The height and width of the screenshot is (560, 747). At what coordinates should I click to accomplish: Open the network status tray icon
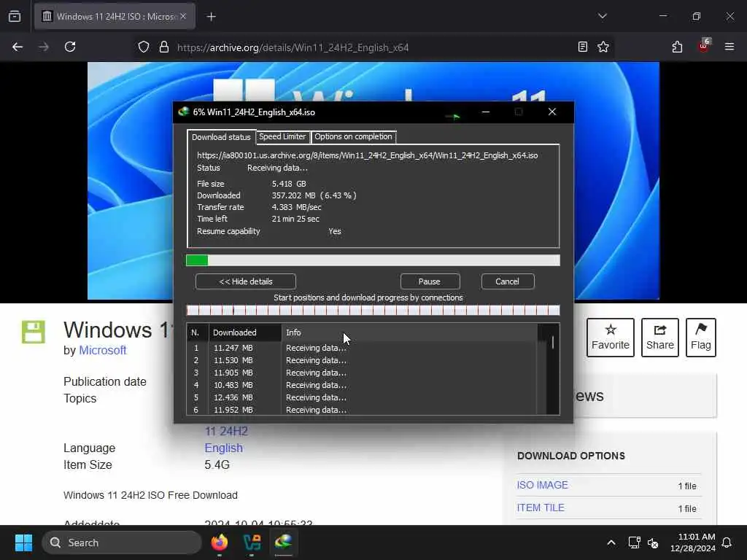click(634, 542)
